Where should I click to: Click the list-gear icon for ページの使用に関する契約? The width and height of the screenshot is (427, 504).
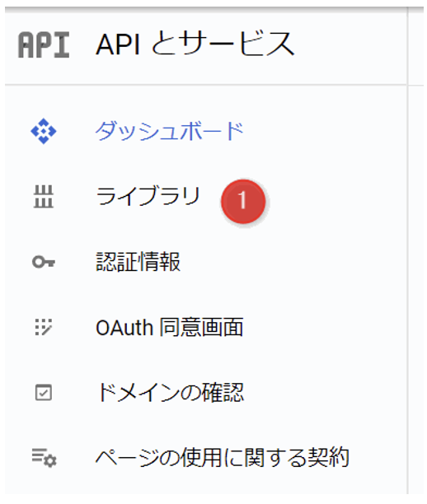[44, 458]
